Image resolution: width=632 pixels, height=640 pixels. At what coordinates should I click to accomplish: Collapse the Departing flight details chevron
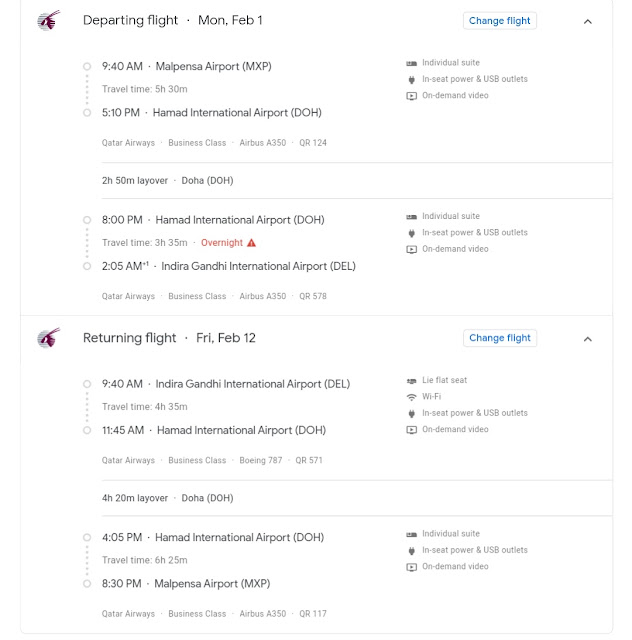click(587, 21)
